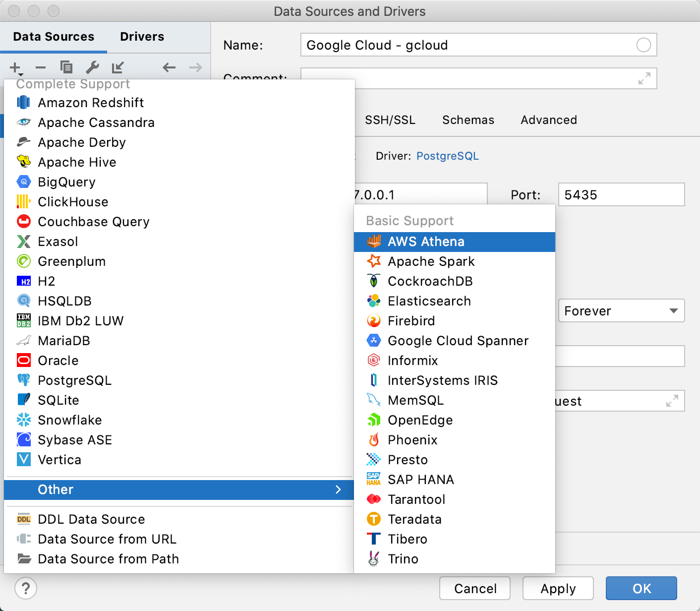
Task: Click the PostgreSQL driver link
Action: click(447, 156)
